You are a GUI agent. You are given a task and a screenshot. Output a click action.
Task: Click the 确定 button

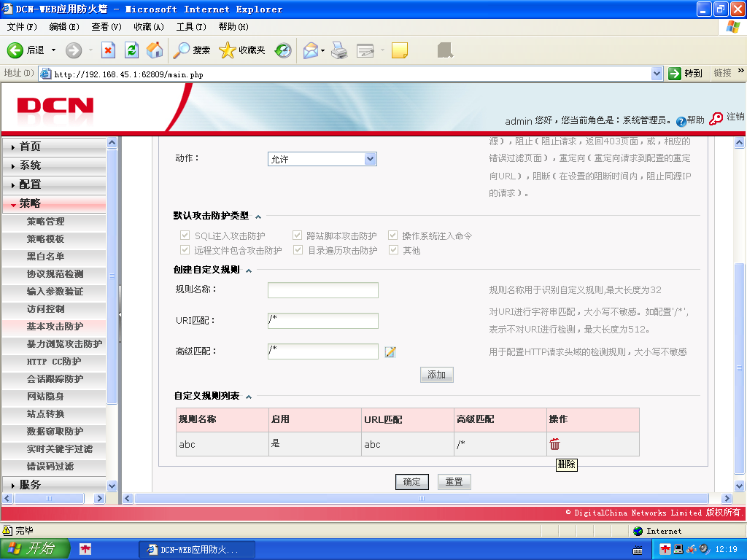(x=412, y=482)
